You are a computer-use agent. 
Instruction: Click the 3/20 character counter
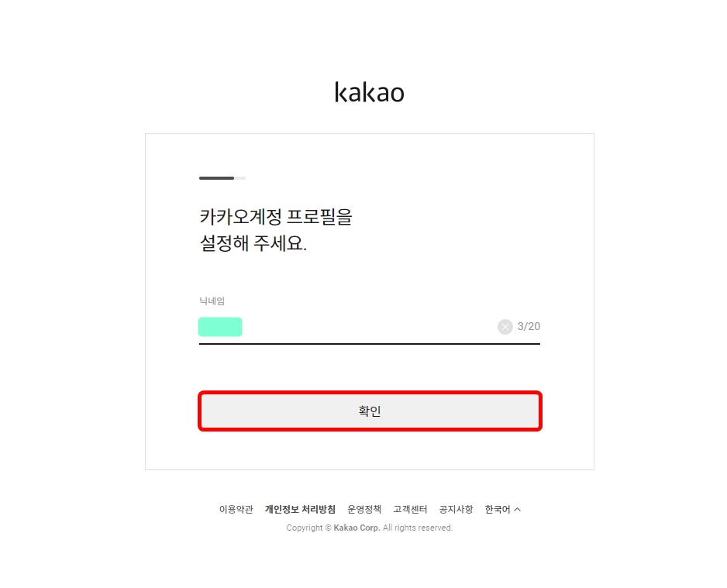529,326
